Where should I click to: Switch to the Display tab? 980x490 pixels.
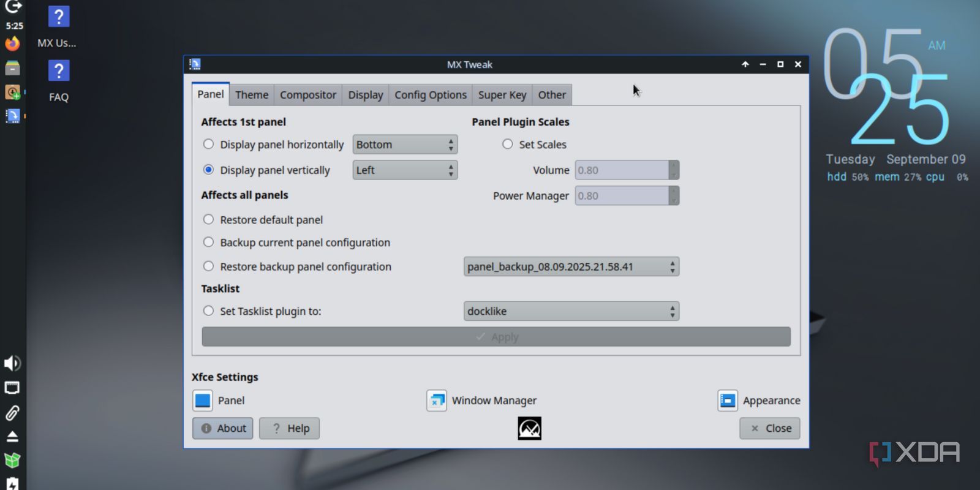pos(366,95)
